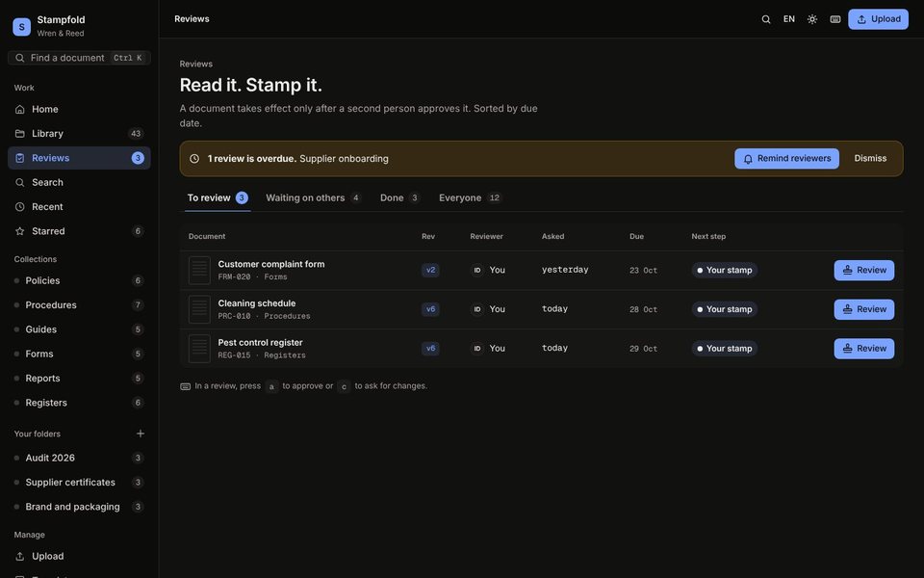924x578 pixels.
Task: Open the Audit 2026 folder
Action: coord(79,458)
